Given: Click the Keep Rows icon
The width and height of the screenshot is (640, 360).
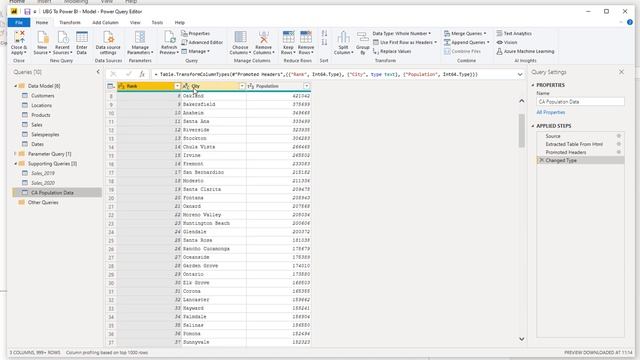Looking at the screenshot, I should click(288, 37).
